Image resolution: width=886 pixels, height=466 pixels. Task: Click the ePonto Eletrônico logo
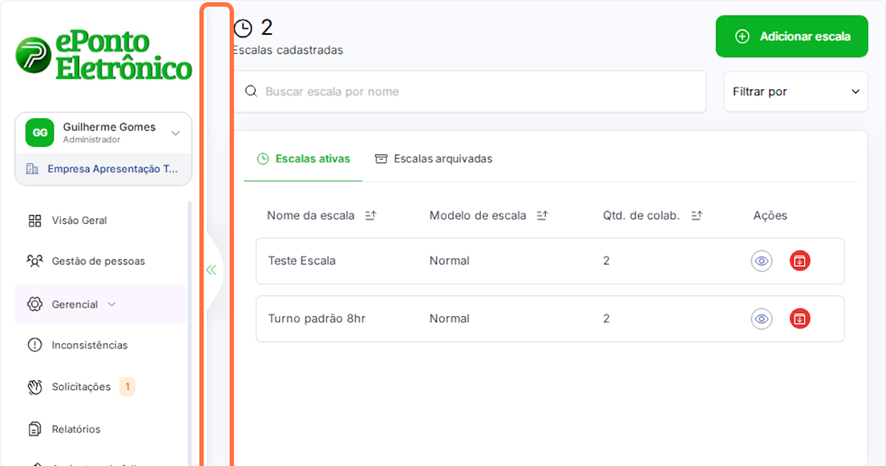[x=103, y=56]
